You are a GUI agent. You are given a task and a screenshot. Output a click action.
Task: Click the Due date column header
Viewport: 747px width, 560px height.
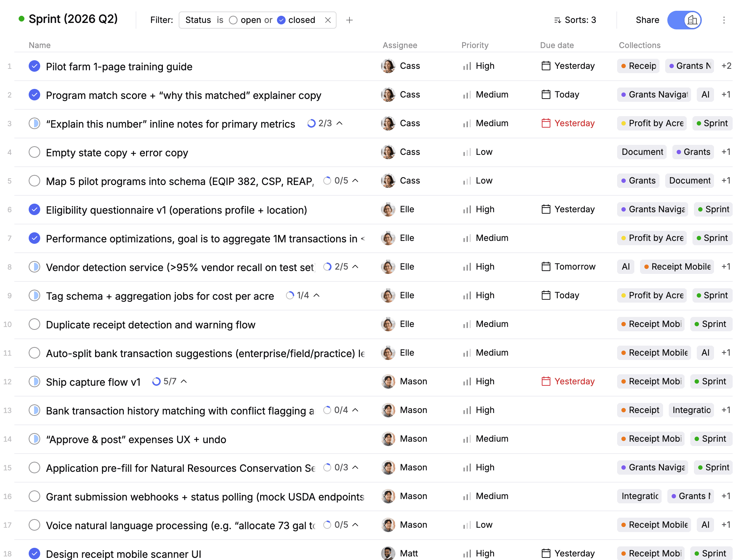pos(556,45)
